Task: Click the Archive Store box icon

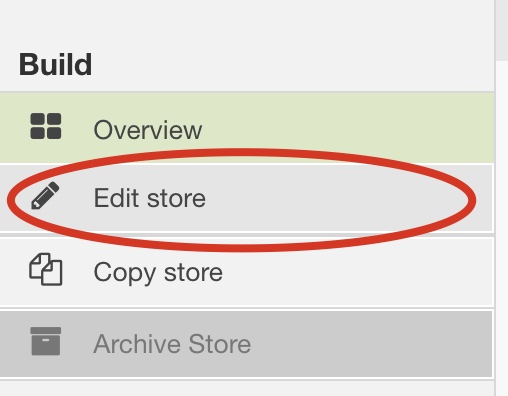Action: click(x=46, y=341)
